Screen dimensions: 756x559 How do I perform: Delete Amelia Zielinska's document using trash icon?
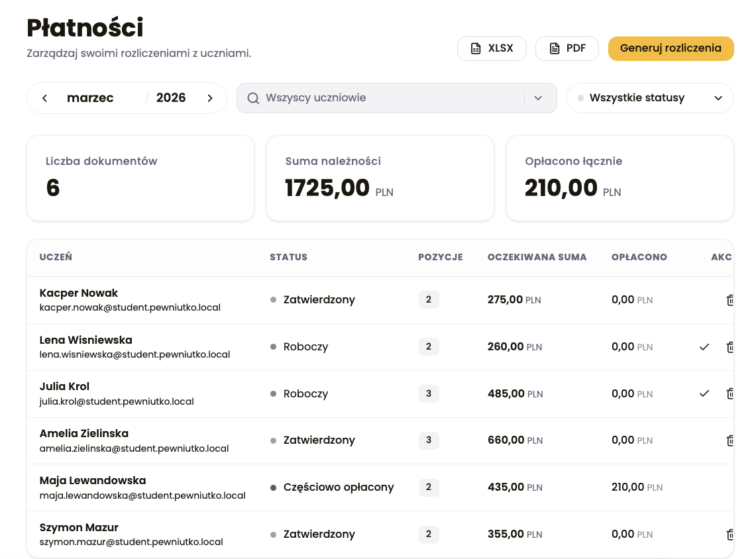click(x=731, y=440)
